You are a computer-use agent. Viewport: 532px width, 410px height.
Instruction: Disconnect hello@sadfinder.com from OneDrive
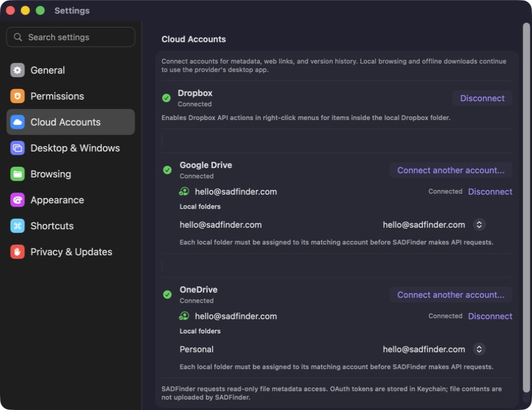pos(490,316)
